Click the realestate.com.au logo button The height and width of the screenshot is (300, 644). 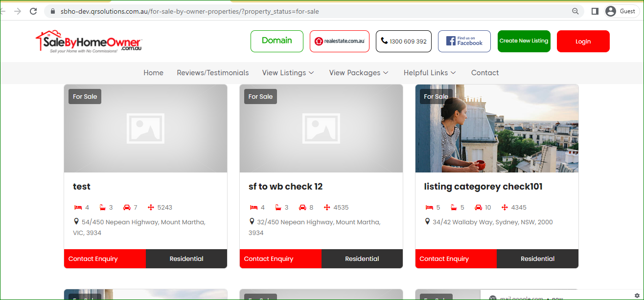pos(339,41)
